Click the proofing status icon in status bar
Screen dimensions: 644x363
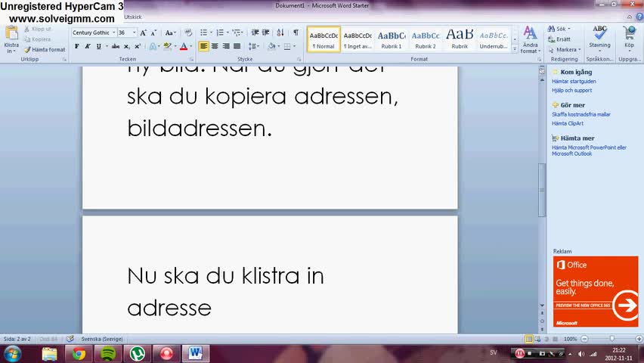(70, 339)
